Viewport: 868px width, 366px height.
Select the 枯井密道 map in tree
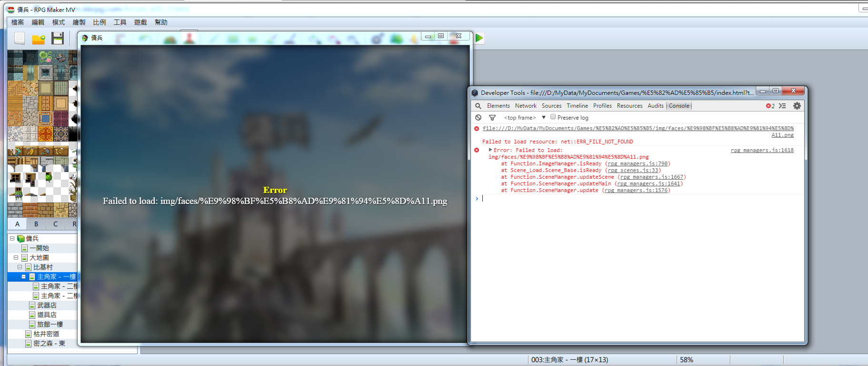point(46,334)
